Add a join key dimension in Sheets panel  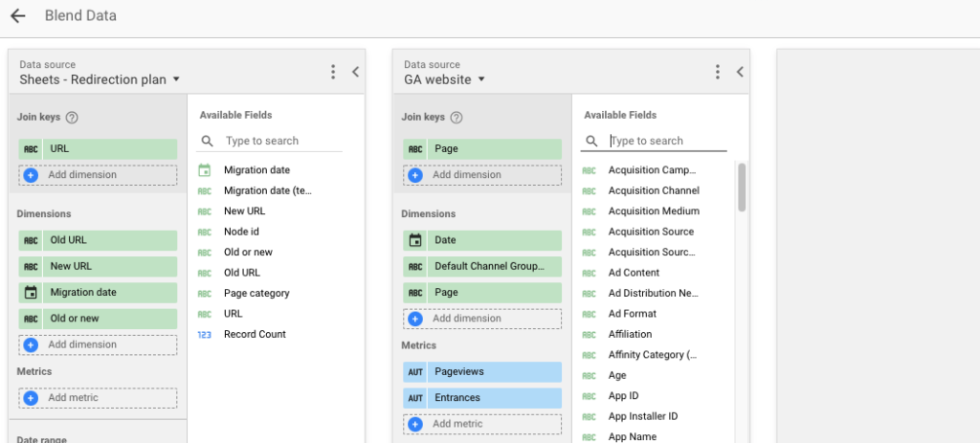[x=98, y=175]
